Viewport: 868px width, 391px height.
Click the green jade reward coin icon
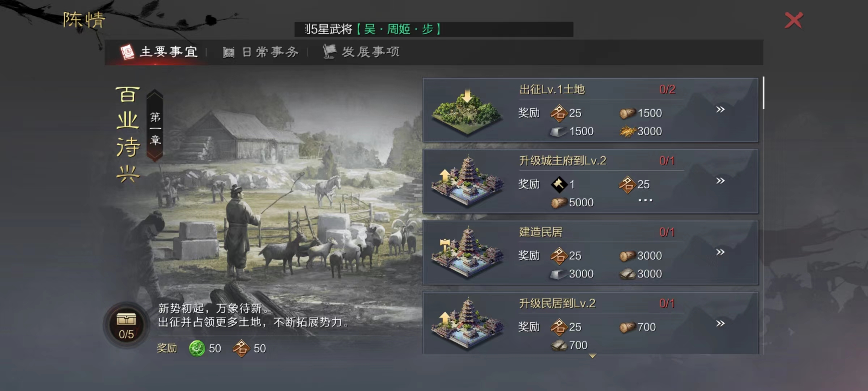[197, 348]
